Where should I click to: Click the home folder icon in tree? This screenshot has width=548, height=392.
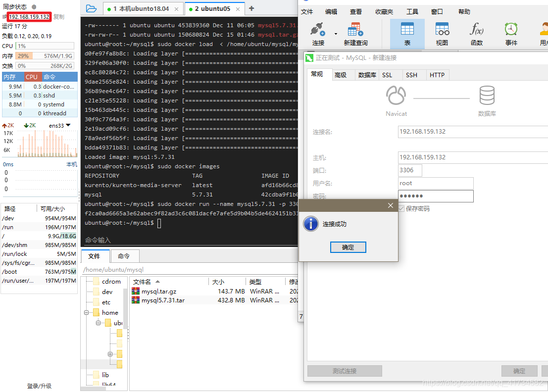click(x=96, y=312)
